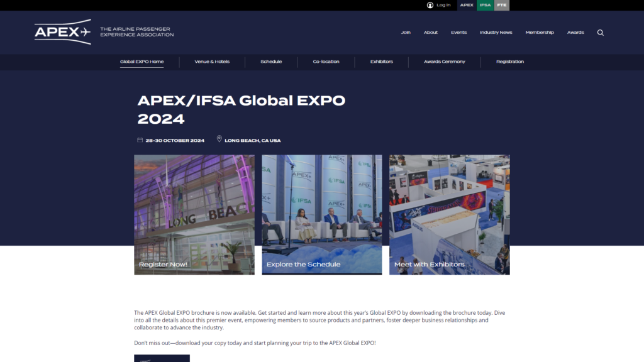Click the LONG BEACH, CA USA text
This screenshot has width=644, height=362.
[253, 140]
